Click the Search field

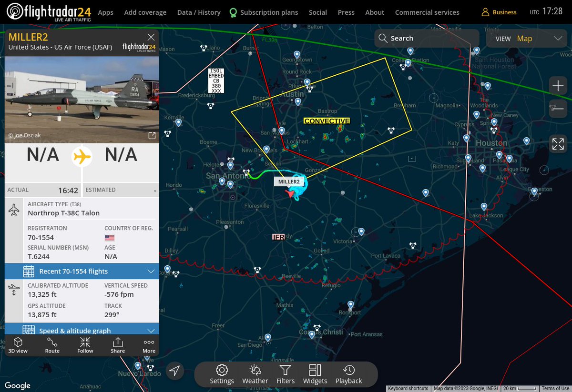click(426, 38)
